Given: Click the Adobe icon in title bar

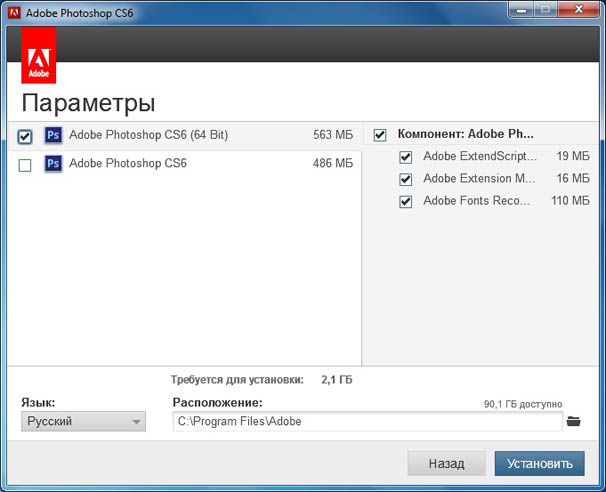Looking at the screenshot, I should point(14,12).
